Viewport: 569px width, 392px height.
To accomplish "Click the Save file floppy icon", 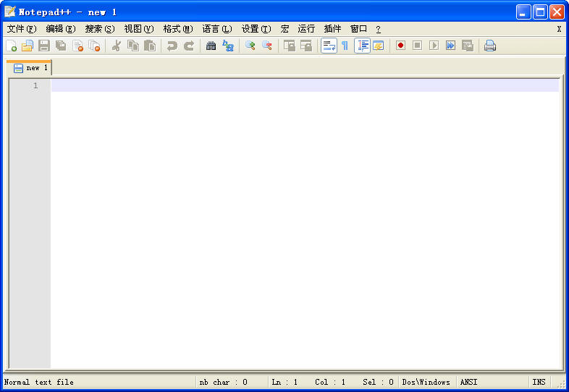I will (44, 46).
